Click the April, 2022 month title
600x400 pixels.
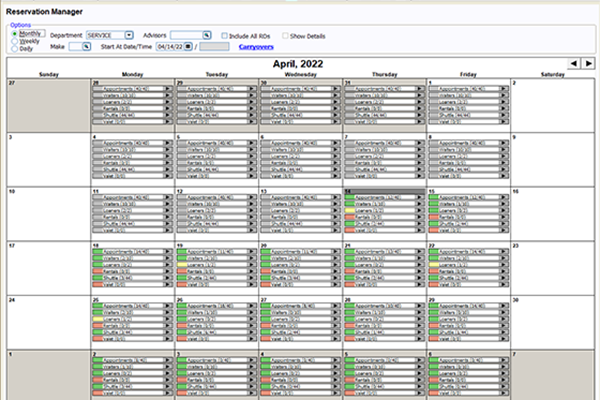point(298,64)
